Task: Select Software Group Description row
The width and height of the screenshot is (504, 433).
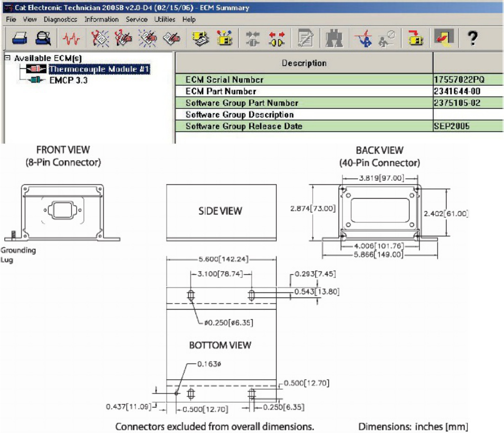Action: tap(339, 114)
